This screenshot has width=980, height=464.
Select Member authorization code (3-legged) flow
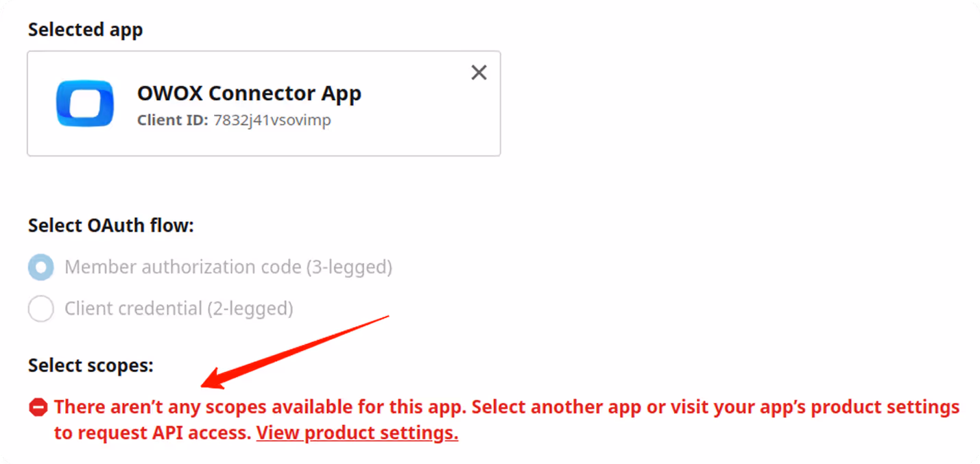(40, 267)
